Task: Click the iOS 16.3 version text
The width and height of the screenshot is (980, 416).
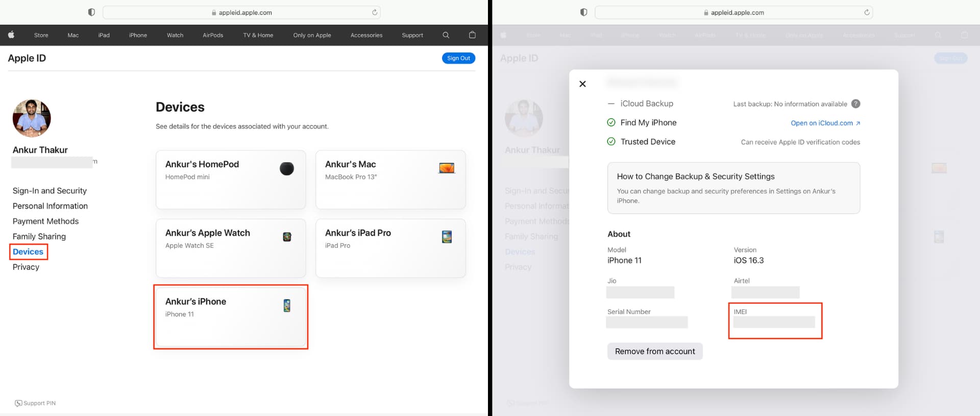Action: pos(749,261)
